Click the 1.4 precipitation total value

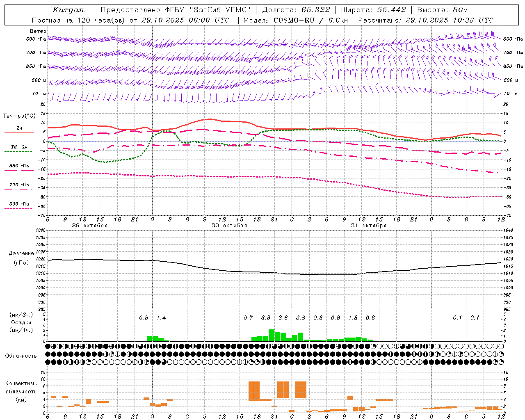point(161,318)
